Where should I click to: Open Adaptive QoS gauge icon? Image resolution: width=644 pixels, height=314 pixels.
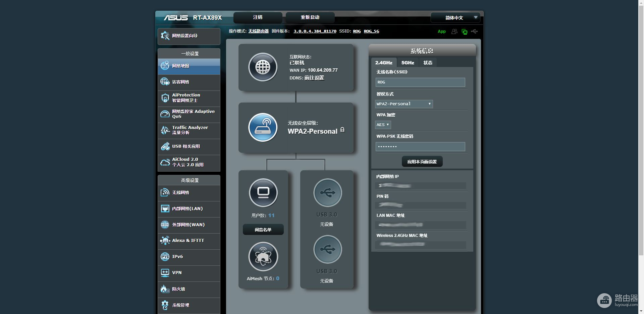(x=165, y=114)
